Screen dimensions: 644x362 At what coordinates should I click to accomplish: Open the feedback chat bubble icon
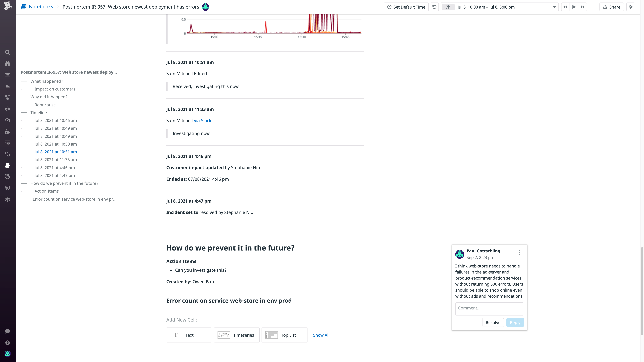tap(8, 331)
